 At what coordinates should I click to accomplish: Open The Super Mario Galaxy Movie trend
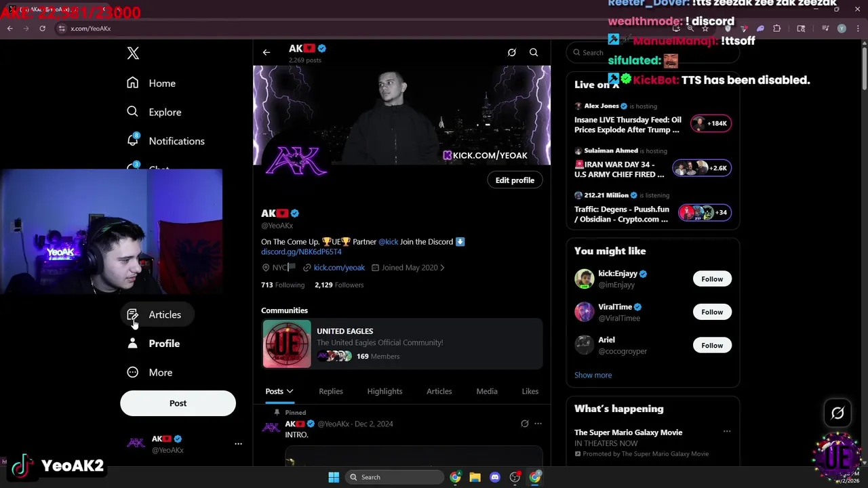[x=629, y=432]
